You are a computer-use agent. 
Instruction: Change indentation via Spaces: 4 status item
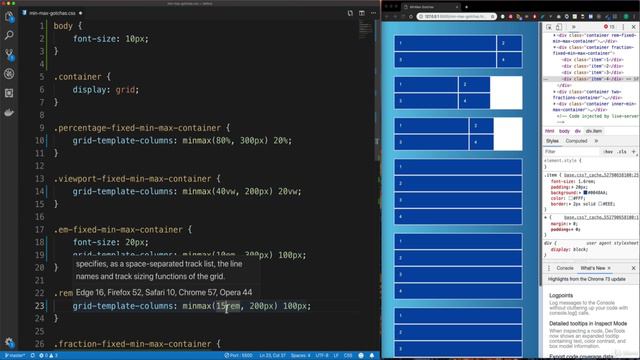[x=300, y=356]
